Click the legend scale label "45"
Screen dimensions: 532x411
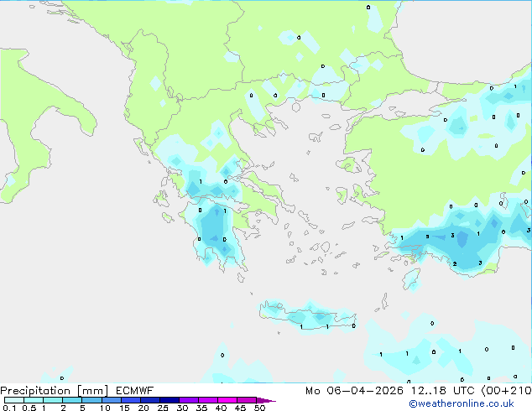(240, 408)
